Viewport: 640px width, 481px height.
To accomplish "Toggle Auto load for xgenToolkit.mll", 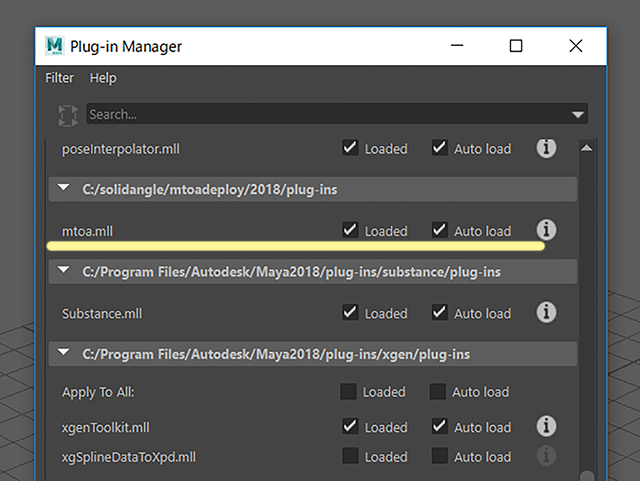I will [440, 426].
